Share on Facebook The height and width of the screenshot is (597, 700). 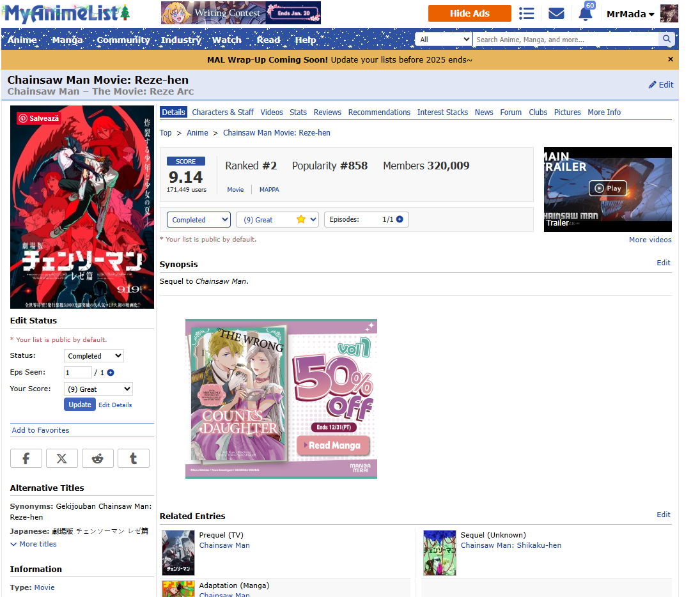26,458
